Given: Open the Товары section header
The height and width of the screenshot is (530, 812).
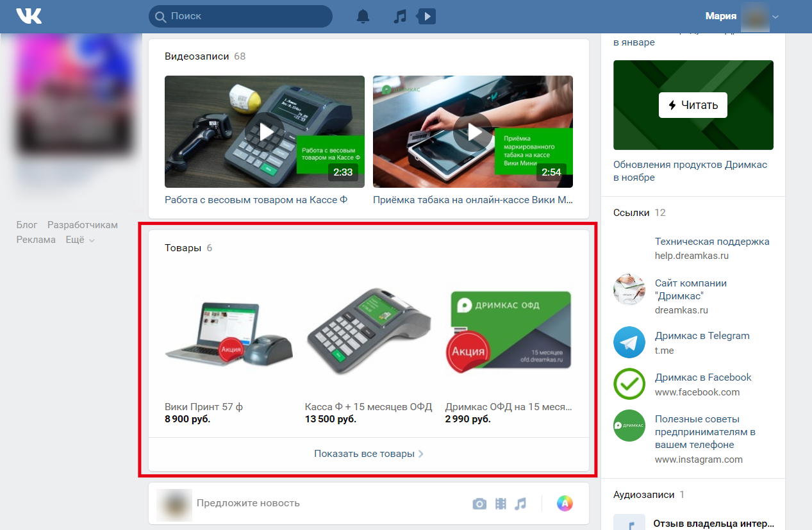Looking at the screenshot, I should [x=183, y=248].
